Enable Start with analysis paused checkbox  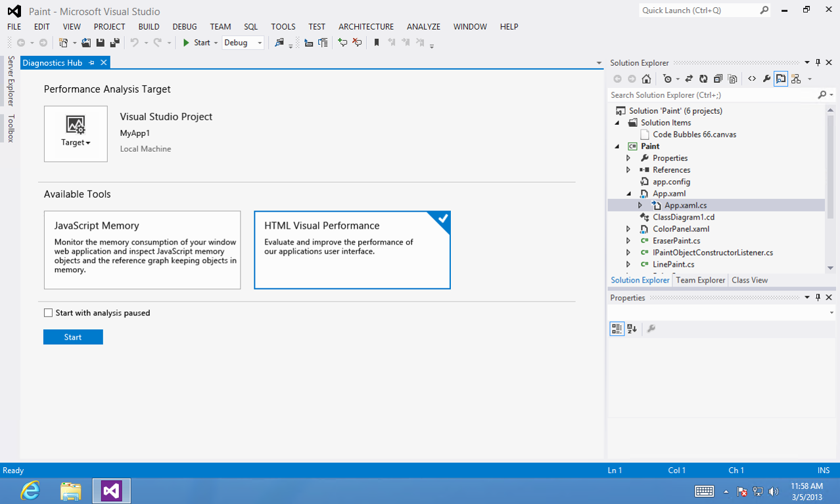tap(48, 313)
